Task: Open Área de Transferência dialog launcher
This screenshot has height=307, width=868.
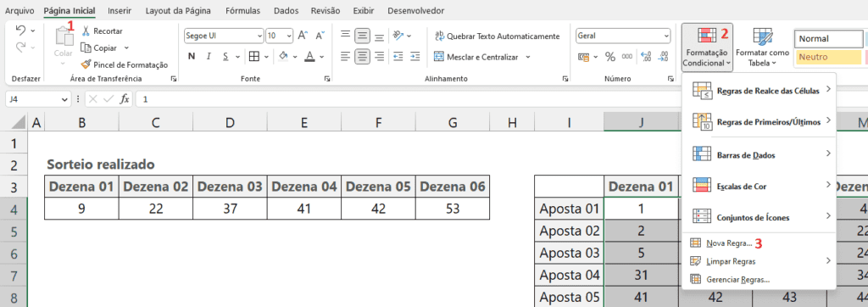Action: (x=175, y=79)
